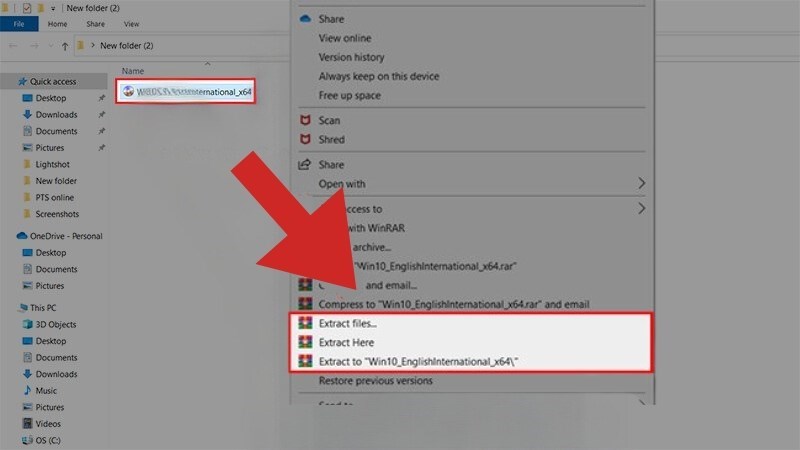Click the Music note icon in sidebar
This screenshot has height=450, width=800.
click(28, 390)
